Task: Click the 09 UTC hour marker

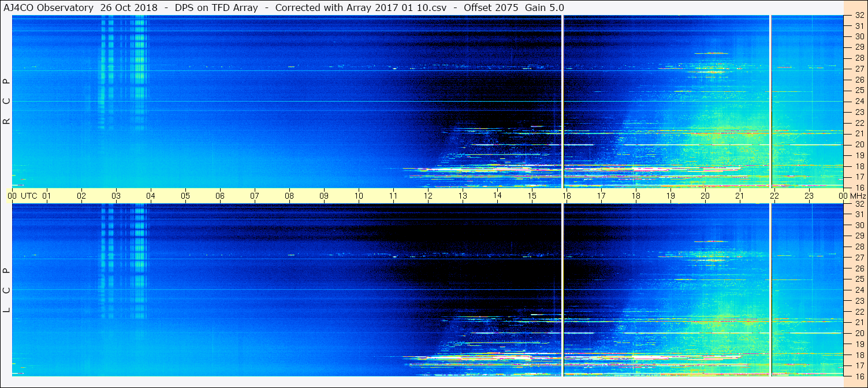Action: click(324, 196)
